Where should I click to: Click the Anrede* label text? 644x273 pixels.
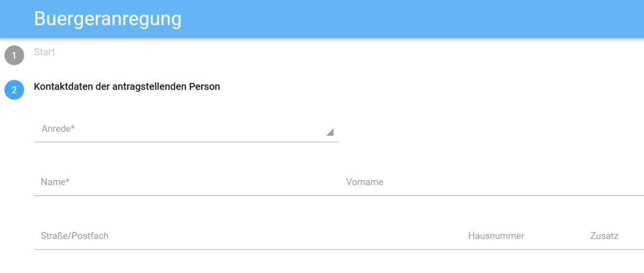(x=58, y=129)
